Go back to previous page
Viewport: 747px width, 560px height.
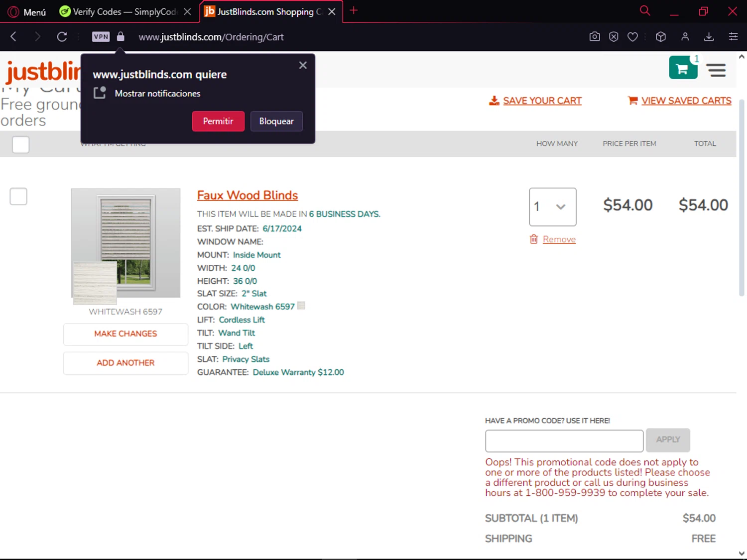13,36
